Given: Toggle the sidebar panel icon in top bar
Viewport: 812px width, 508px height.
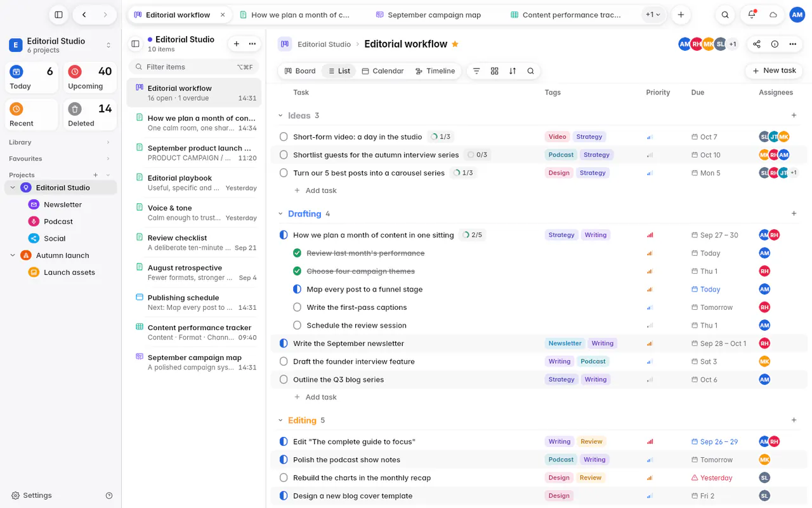Looking at the screenshot, I should click(x=58, y=15).
